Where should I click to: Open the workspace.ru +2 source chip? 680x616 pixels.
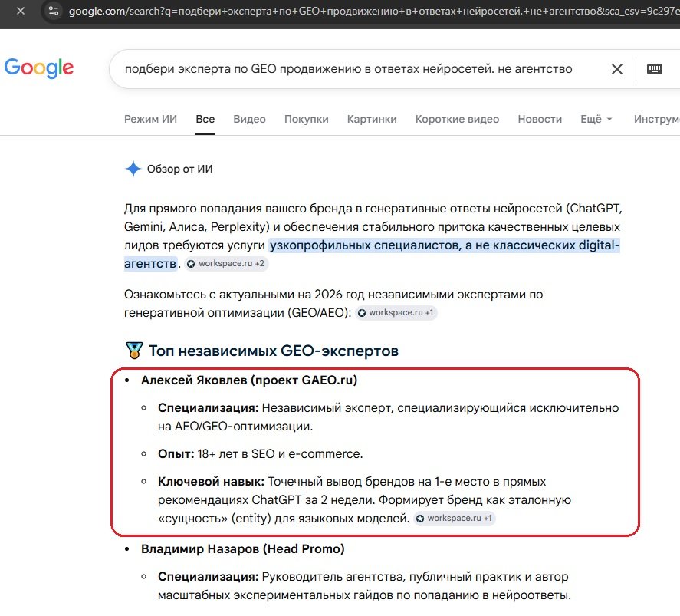226,263
